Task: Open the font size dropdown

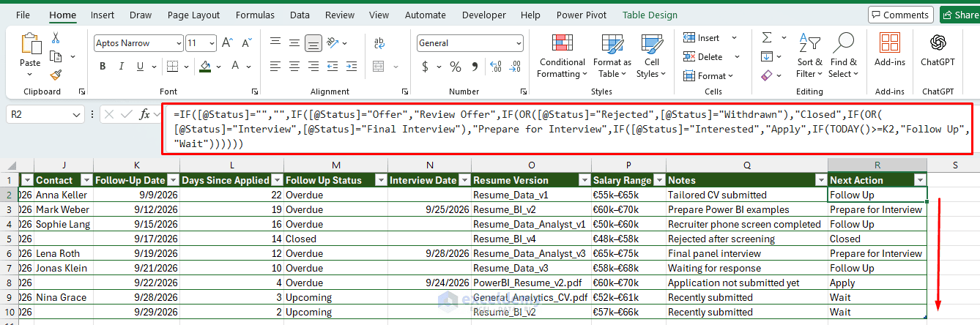Action: (211, 43)
